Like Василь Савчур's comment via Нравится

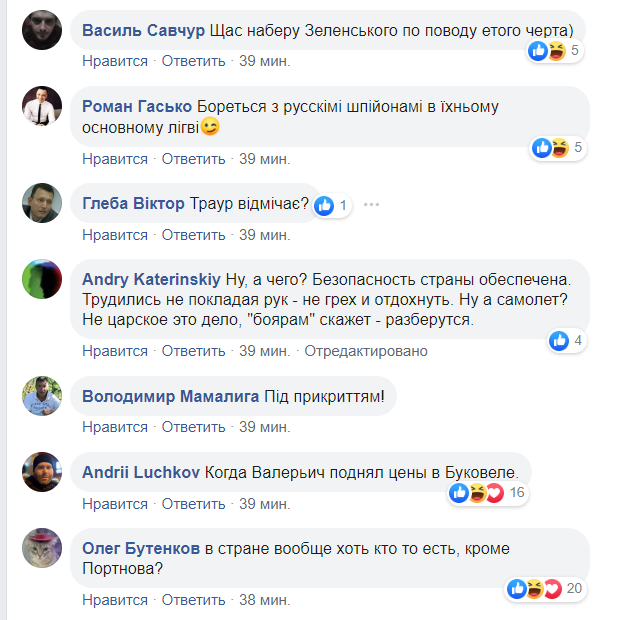pos(115,61)
